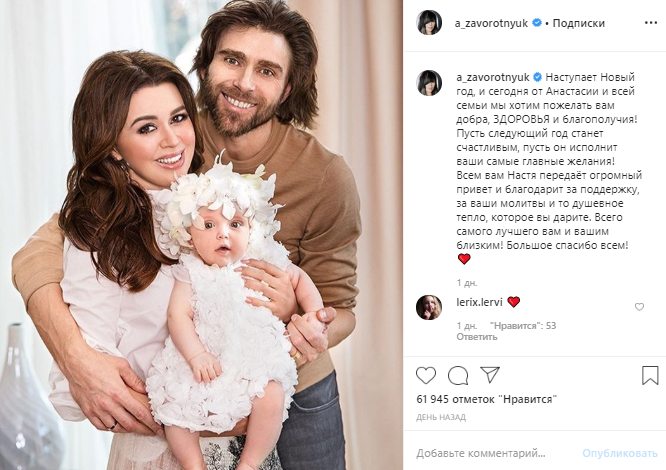Open the 61 945 отметок "Нравится" list
The image size is (666, 470).
486,399
